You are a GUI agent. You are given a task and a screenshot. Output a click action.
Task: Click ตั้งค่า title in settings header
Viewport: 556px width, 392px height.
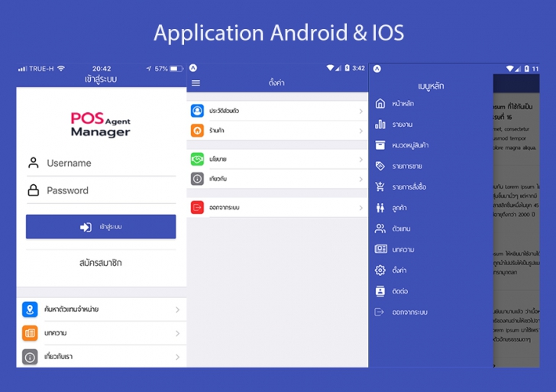[x=276, y=83]
